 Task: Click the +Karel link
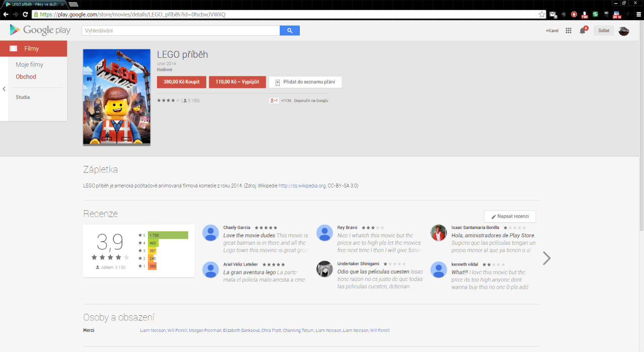click(552, 31)
